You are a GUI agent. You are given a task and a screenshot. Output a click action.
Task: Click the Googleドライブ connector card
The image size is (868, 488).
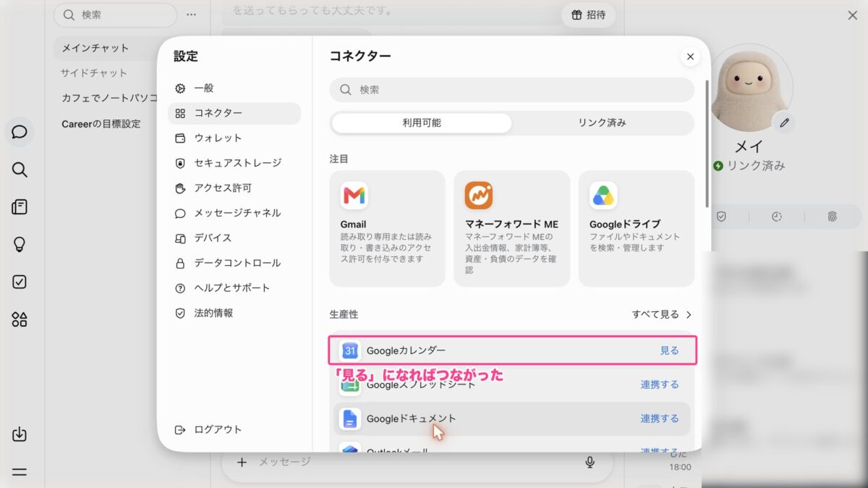[x=637, y=229]
